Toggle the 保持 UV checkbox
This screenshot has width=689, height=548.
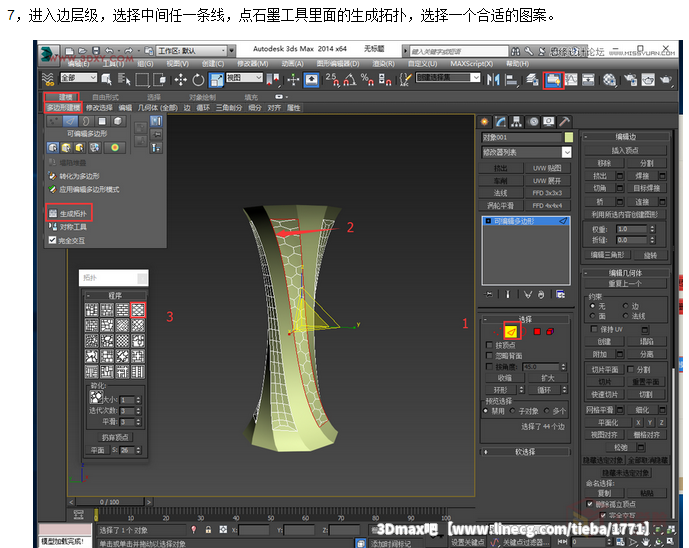594,329
